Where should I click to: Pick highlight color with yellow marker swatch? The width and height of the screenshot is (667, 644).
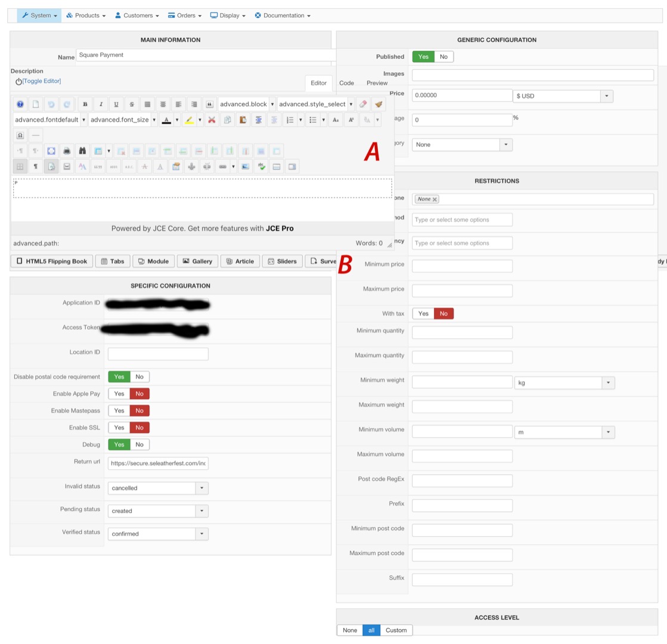click(x=190, y=120)
